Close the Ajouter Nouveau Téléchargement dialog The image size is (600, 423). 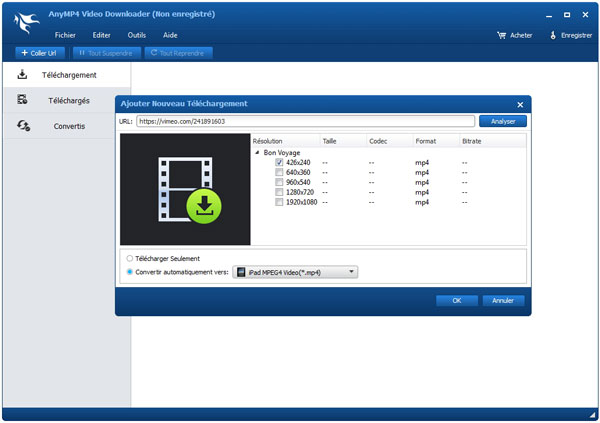point(519,104)
